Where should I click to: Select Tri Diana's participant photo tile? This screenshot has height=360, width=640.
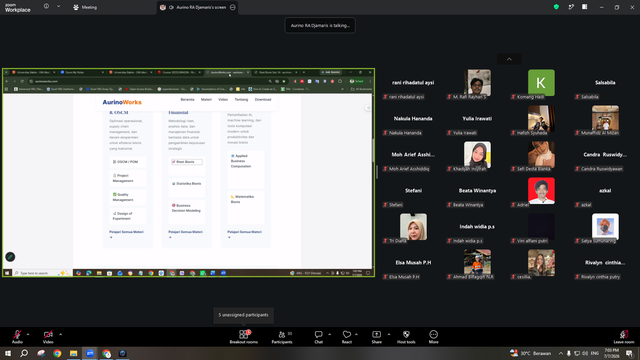pyautogui.click(x=413, y=227)
